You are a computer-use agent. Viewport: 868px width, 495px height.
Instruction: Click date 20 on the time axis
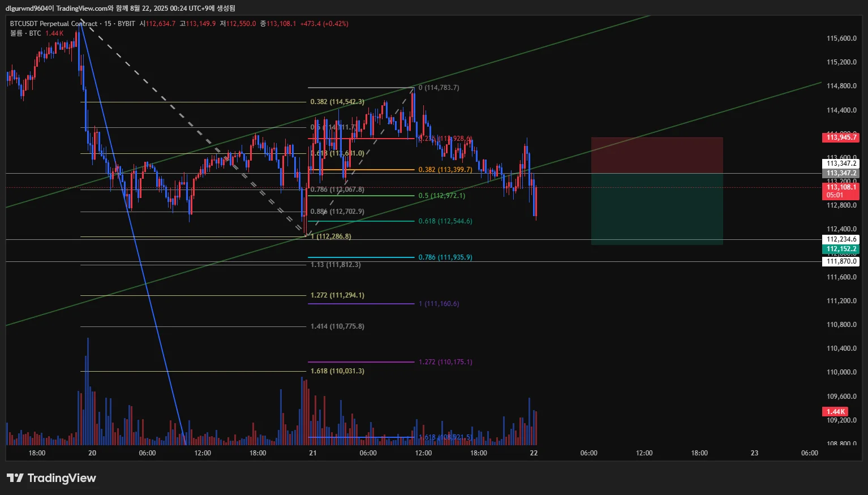pos(92,453)
